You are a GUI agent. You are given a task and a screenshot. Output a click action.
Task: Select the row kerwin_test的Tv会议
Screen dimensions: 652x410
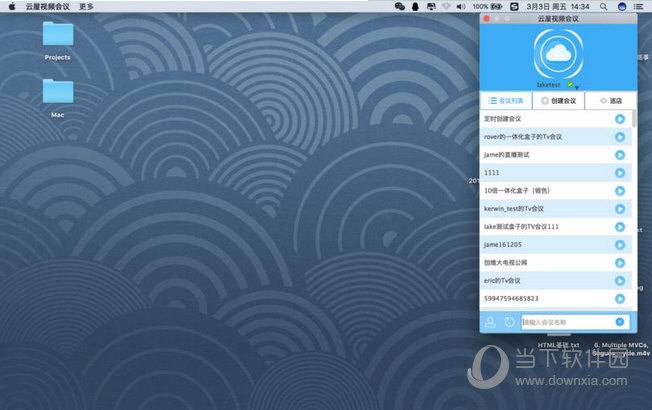click(x=556, y=209)
